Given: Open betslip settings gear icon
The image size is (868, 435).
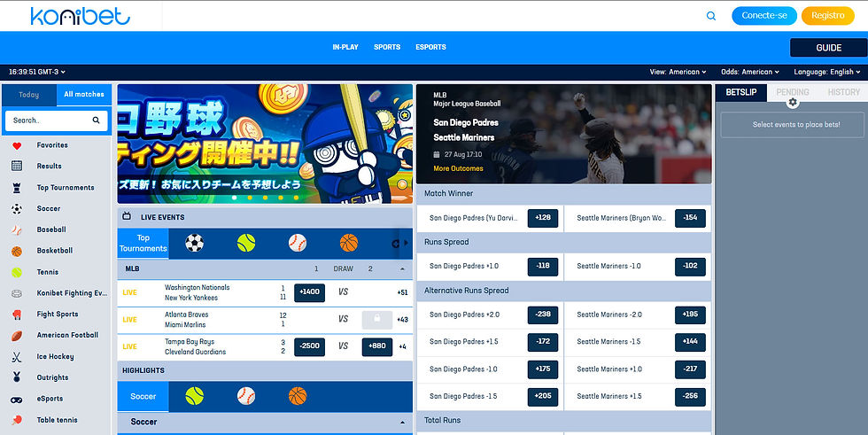Looking at the screenshot, I should click(793, 103).
